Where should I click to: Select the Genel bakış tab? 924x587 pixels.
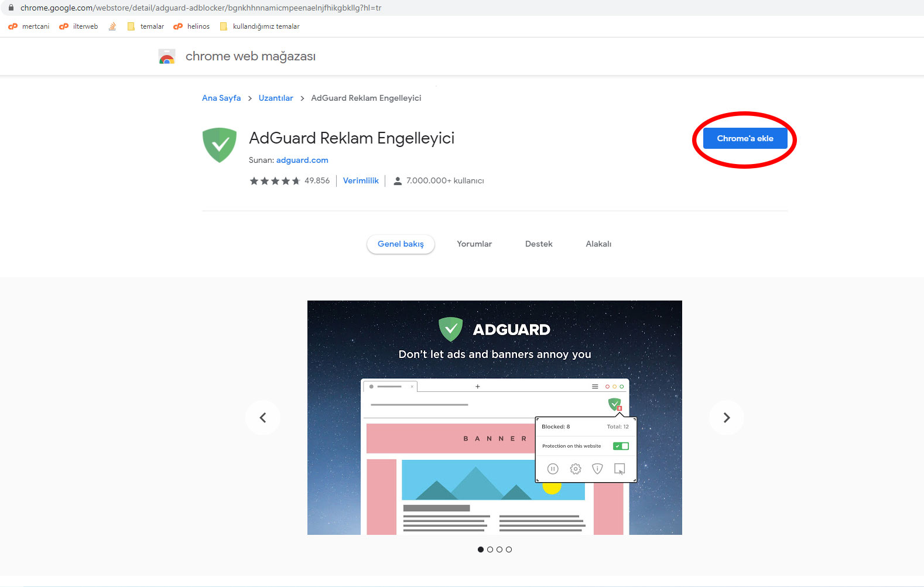tap(401, 244)
